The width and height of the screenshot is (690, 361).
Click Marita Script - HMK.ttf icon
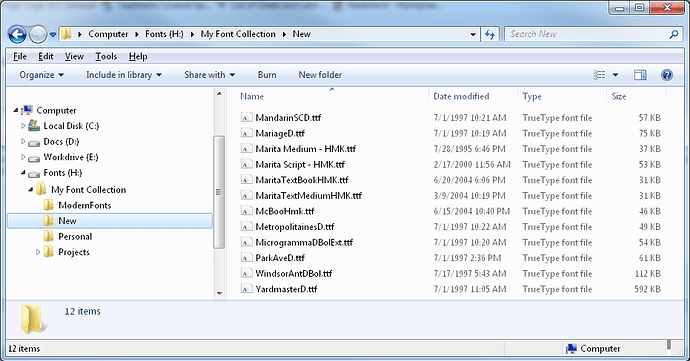(246, 164)
